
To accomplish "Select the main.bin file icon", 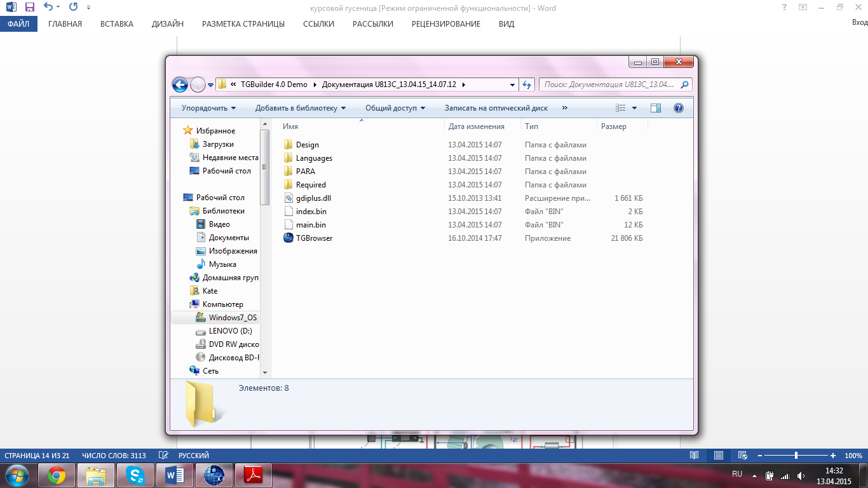I will (288, 225).
